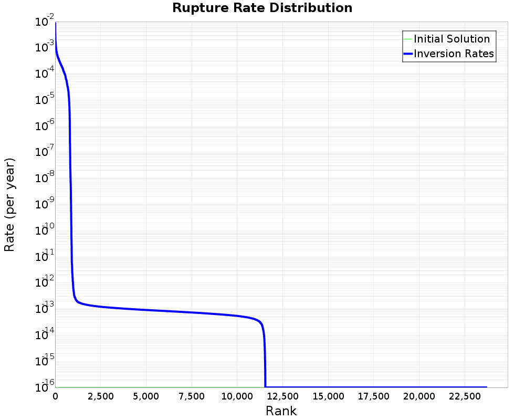Click the green Initial Solution legend line swatch

click(x=408, y=39)
